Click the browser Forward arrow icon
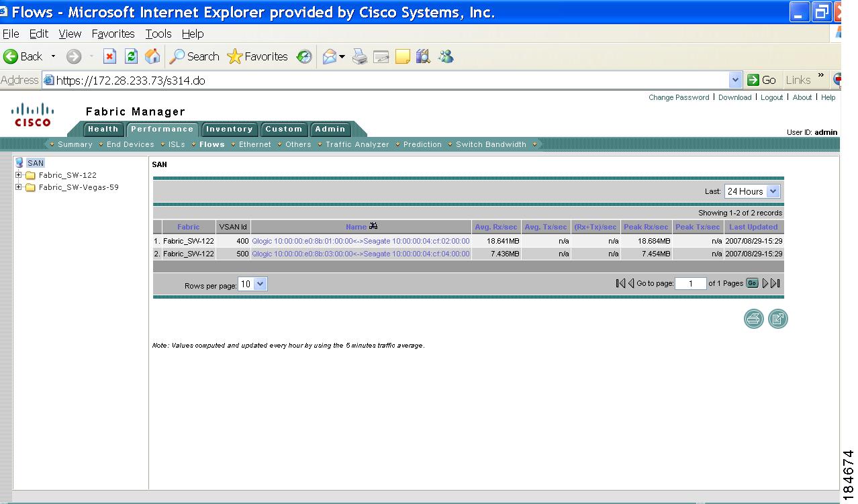The image size is (858, 504). click(x=74, y=57)
